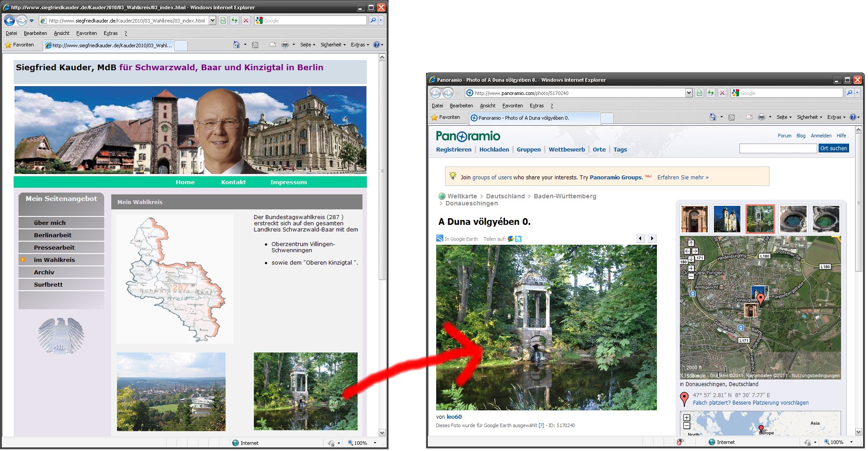The image size is (868, 451).
Task: Click Home icon in Panoramio window toolbar
Action: tap(713, 117)
